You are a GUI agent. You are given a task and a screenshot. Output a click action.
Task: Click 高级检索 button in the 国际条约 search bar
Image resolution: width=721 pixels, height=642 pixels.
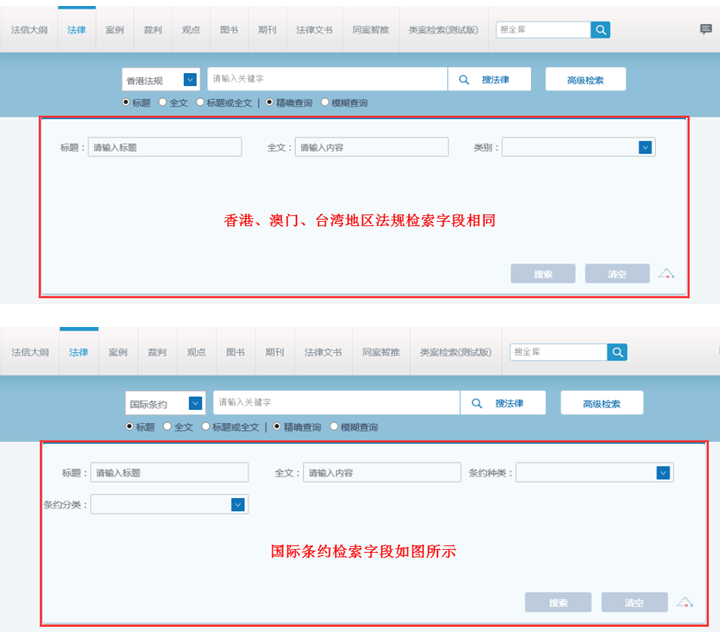[x=602, y=403]
